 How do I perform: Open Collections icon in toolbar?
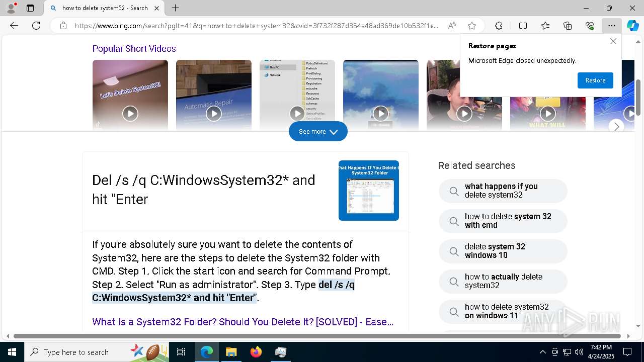pos(568,26)
